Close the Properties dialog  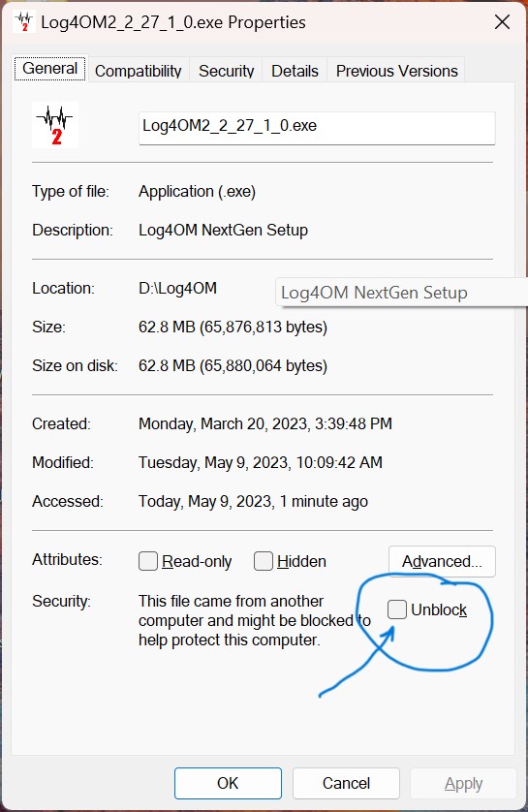tap(502, 22)
